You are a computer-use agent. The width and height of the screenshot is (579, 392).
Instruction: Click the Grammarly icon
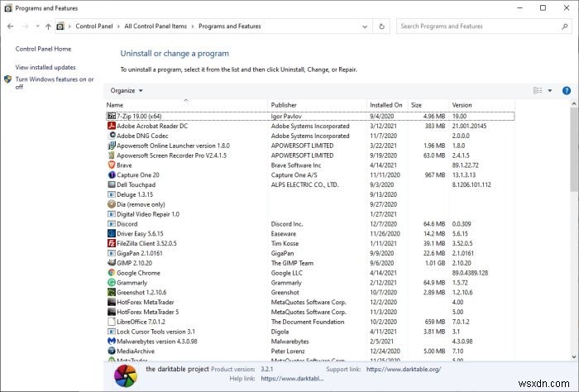(111, 282)
